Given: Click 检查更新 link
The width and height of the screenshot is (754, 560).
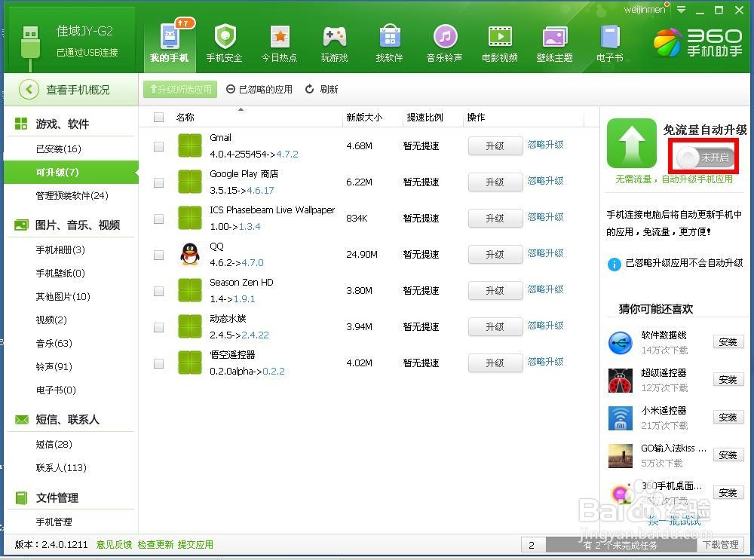Looking at the screenshot, I should 155,545.
